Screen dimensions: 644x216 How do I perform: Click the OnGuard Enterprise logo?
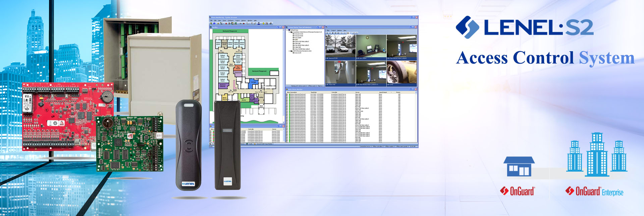coord(594,192)
